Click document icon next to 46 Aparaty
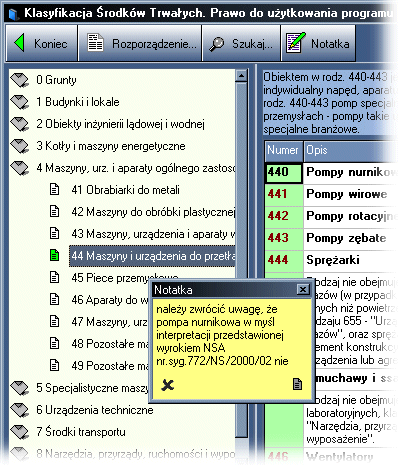Image resolution: width=398 pixels, height=465 pixels. (54, 300)
